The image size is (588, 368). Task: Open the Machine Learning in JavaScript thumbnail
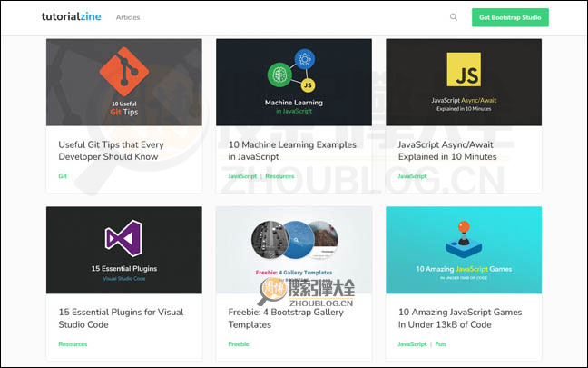tap(293, 82)
